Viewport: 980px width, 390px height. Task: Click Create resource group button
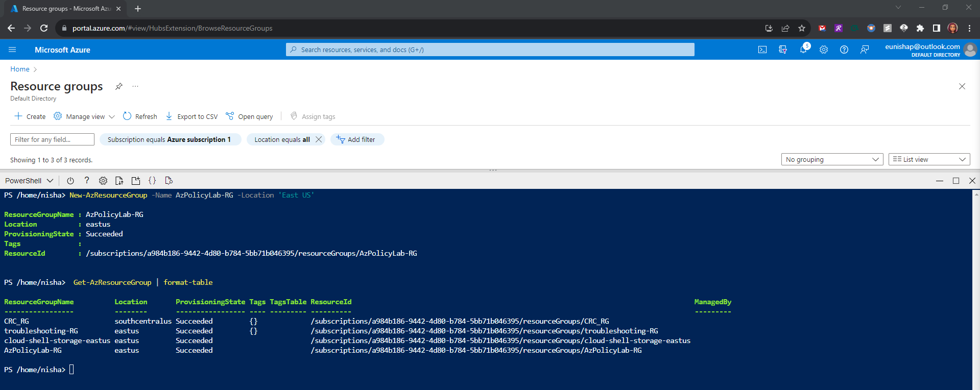[30, 116]
